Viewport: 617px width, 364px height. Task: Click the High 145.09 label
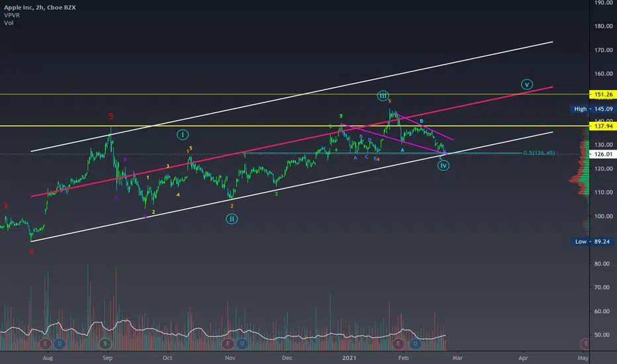[x=593, y=109]
